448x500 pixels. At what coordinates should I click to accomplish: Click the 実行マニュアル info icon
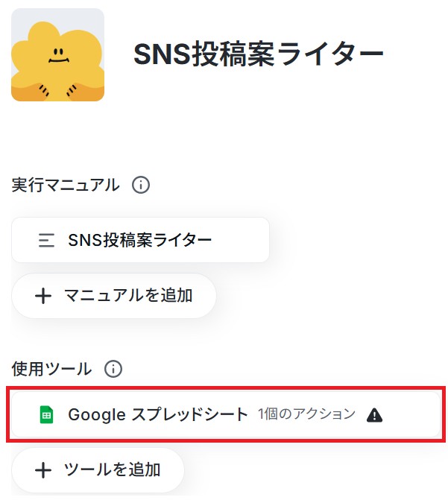point(141,185)
